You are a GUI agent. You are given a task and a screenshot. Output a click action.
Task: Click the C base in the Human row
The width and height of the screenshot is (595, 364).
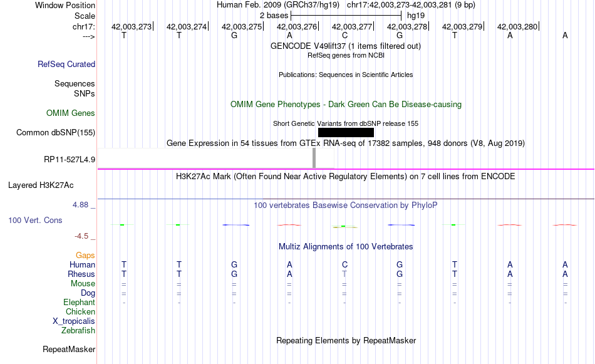(x=344, y=264)
